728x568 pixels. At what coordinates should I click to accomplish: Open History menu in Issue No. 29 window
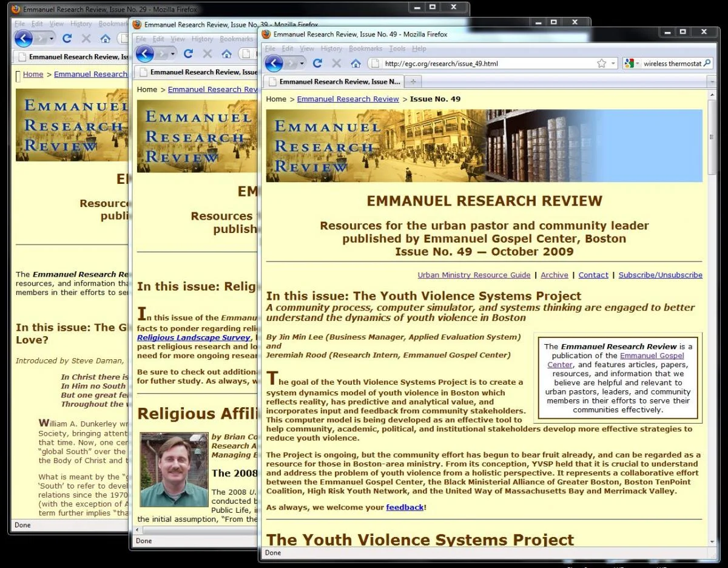pos(81,24)
